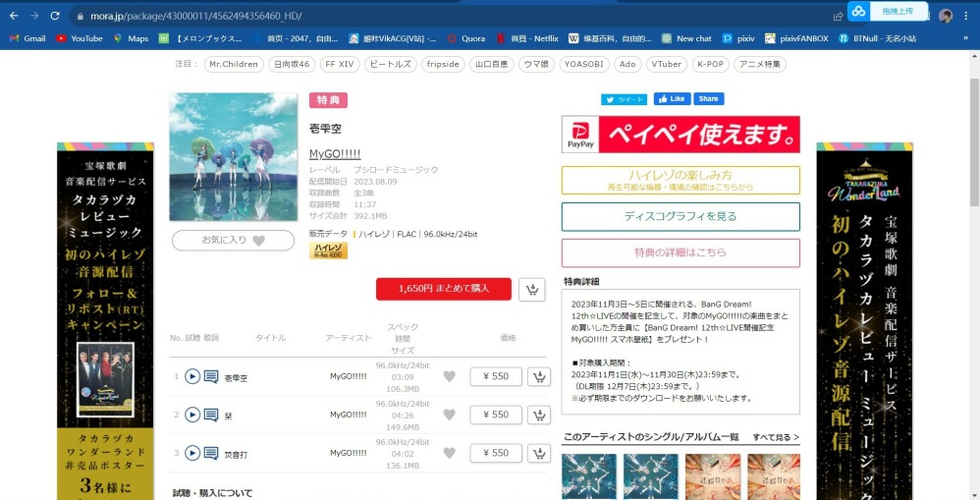Click the 壱雫空 album cover art
The image size is (980, 500).
click(234, 157)
